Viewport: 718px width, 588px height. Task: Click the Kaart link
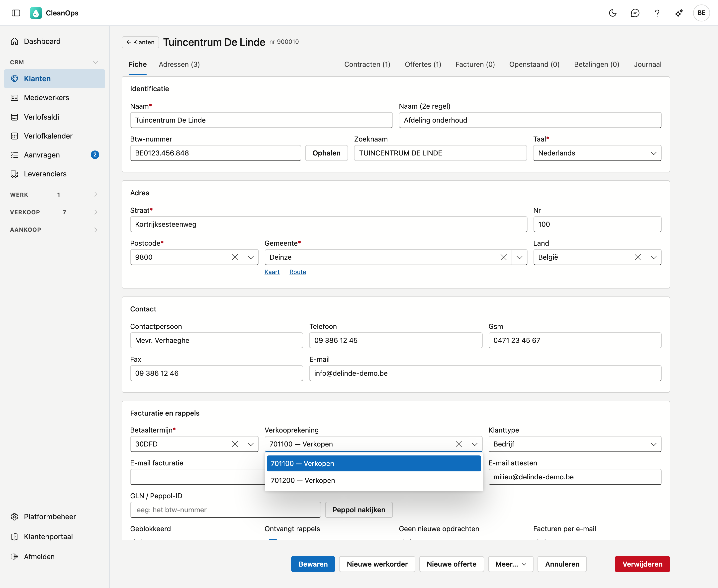[x=272, y=272]
